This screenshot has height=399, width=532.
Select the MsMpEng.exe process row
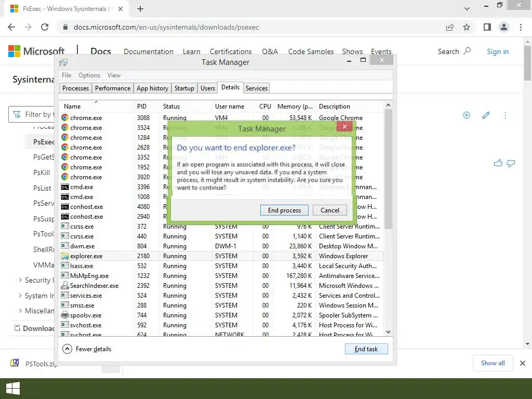point(222,276)
